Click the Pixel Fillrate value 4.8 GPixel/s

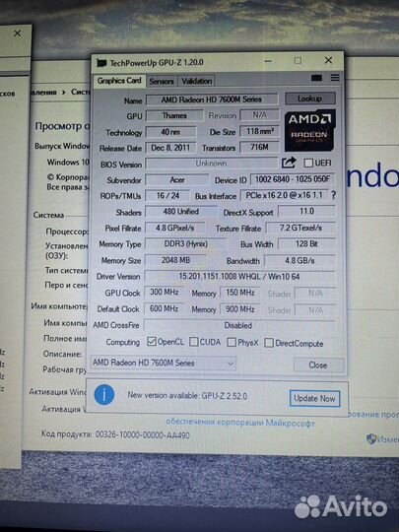tap(175, 228)
